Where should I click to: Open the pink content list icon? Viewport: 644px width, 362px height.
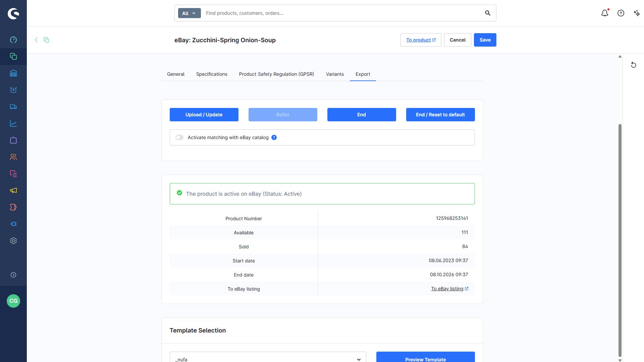13,174
